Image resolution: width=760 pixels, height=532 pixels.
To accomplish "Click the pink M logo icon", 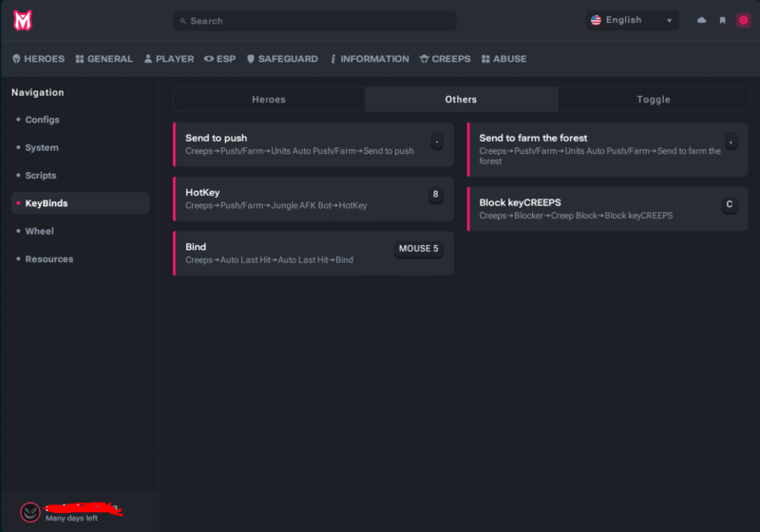I will [x=22, y=21].
